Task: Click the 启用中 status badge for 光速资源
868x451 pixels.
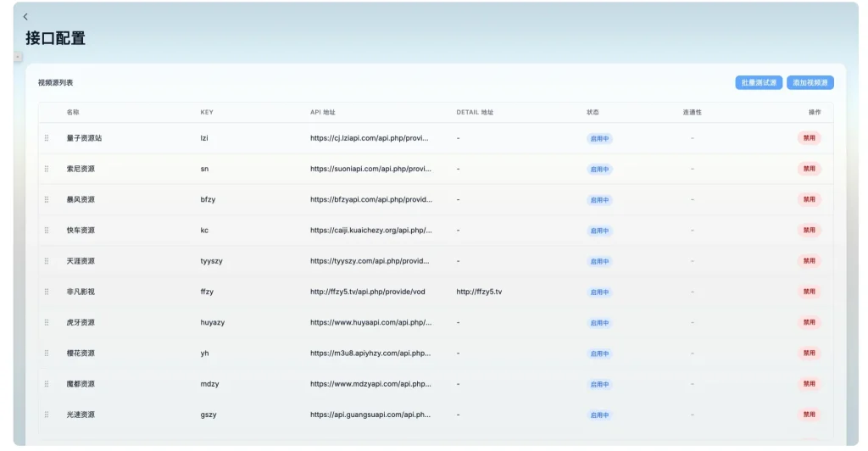Action: 599,415
